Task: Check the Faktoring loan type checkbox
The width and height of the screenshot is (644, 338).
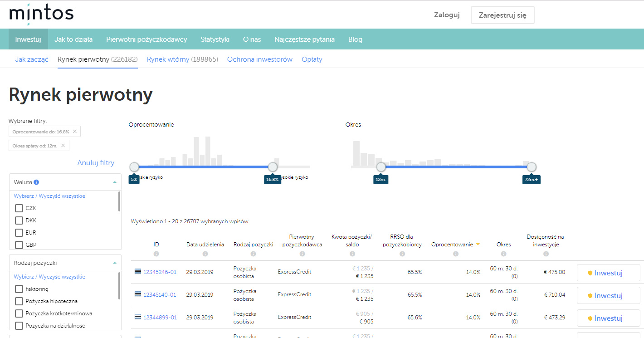Action: click(x=19, y=289)
